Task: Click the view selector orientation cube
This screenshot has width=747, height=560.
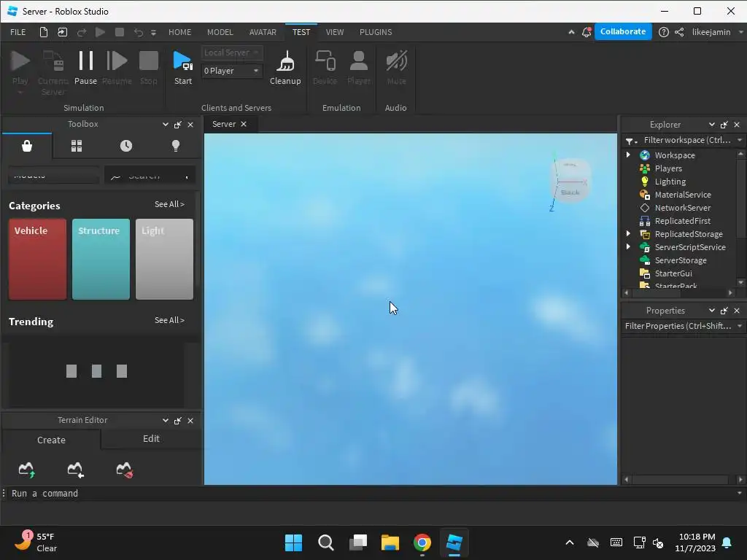Action: pos(570,182)
